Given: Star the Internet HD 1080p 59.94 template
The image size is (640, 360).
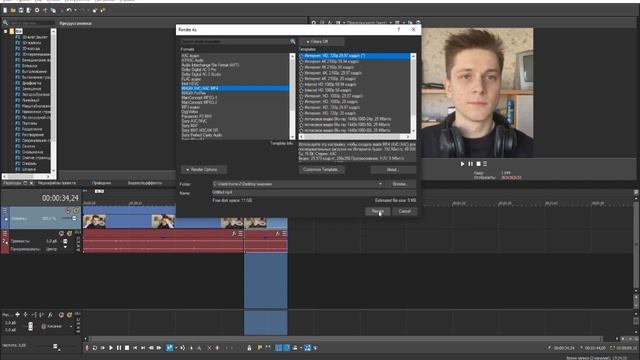Looking at the screenshot, I should coord(302,84).
